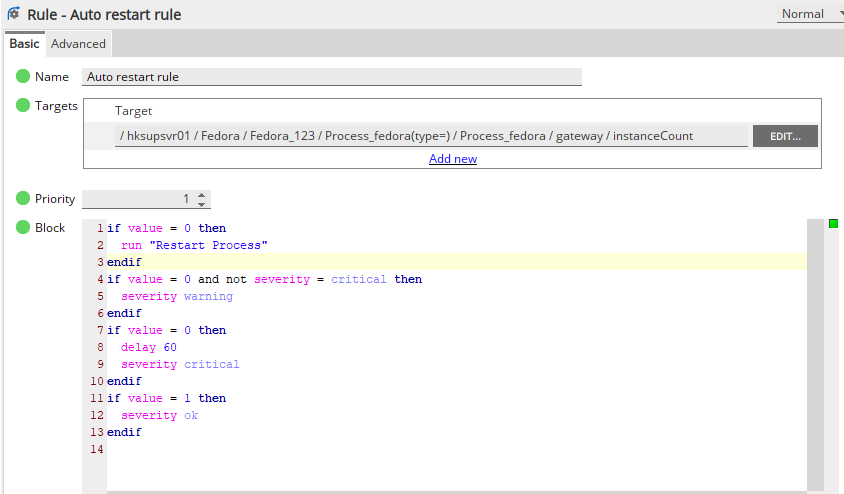Click the green status dot beside Priority
This screenshot has height=494, width=844.
tap(23, 198)
